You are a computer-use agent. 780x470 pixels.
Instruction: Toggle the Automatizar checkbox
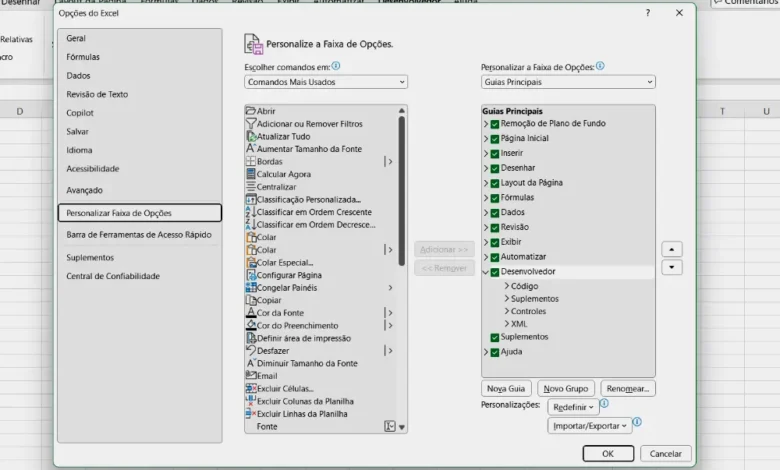click(495, 257)
